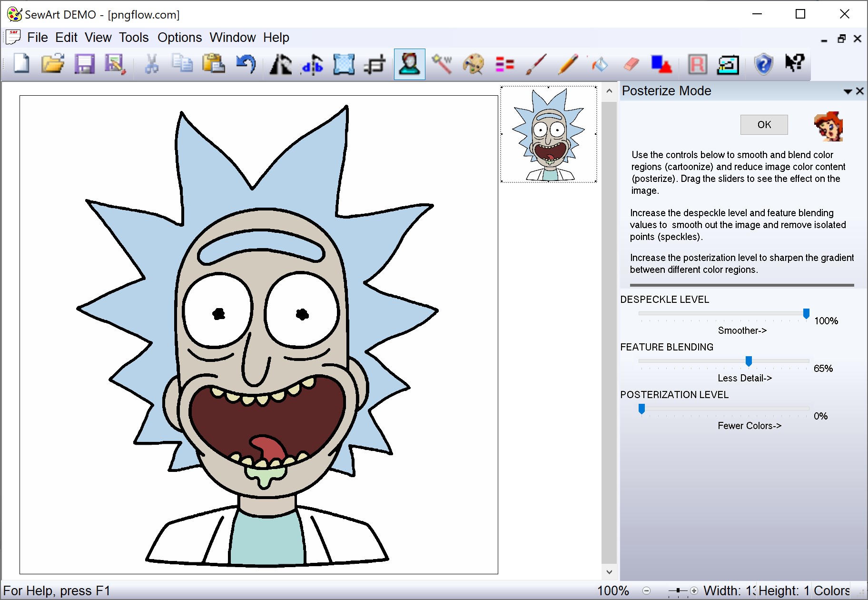Open the Help menu
This screenshot has height=600, width=868.
(x=276, y=38)
